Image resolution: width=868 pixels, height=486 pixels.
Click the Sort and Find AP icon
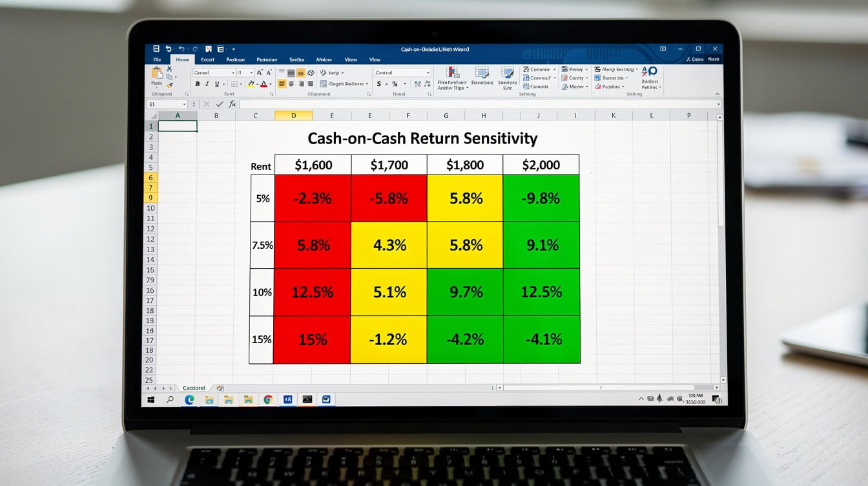[649, 71]
